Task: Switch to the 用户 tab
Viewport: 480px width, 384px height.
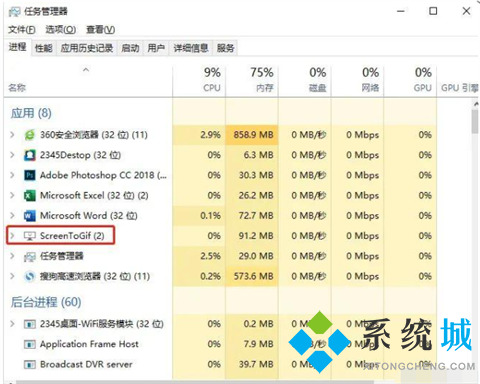Action: coord(156,48)
